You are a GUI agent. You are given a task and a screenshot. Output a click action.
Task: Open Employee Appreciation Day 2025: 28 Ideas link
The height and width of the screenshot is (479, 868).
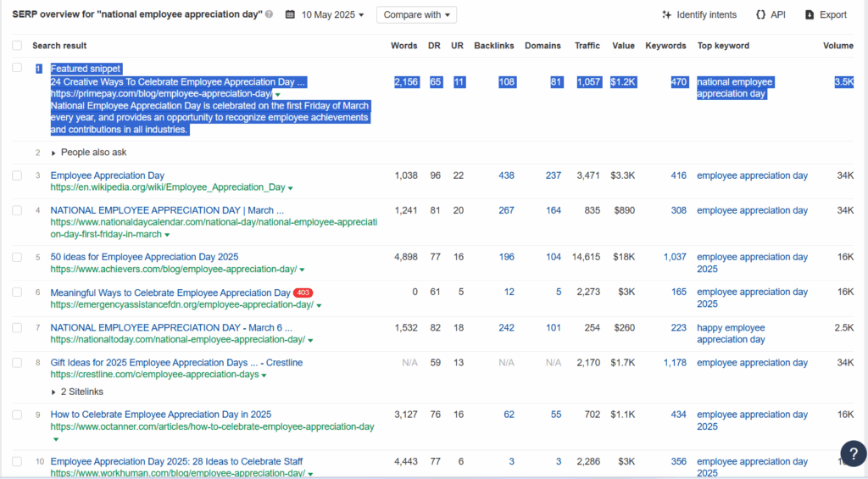point(176,461)
